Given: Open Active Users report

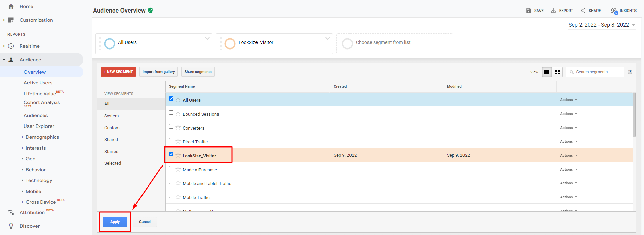Looking at the screenshot, I should (38, 83).
